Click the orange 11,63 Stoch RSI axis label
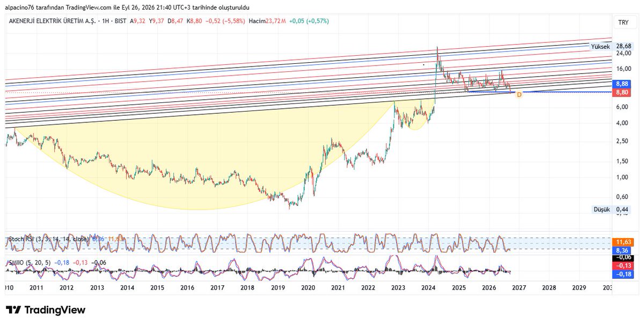The height and width of the screenshot is (325, 644). click(x=623, y=242)
